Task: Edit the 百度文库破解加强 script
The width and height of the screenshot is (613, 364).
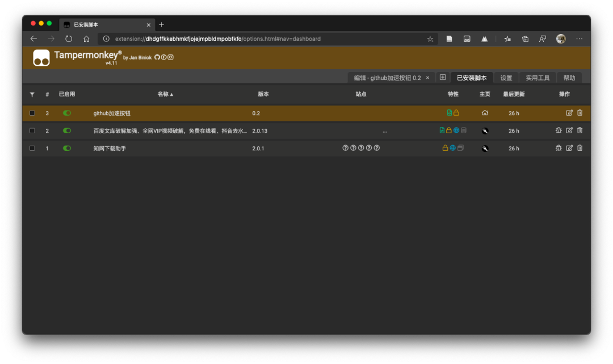Action: [569, 130]
